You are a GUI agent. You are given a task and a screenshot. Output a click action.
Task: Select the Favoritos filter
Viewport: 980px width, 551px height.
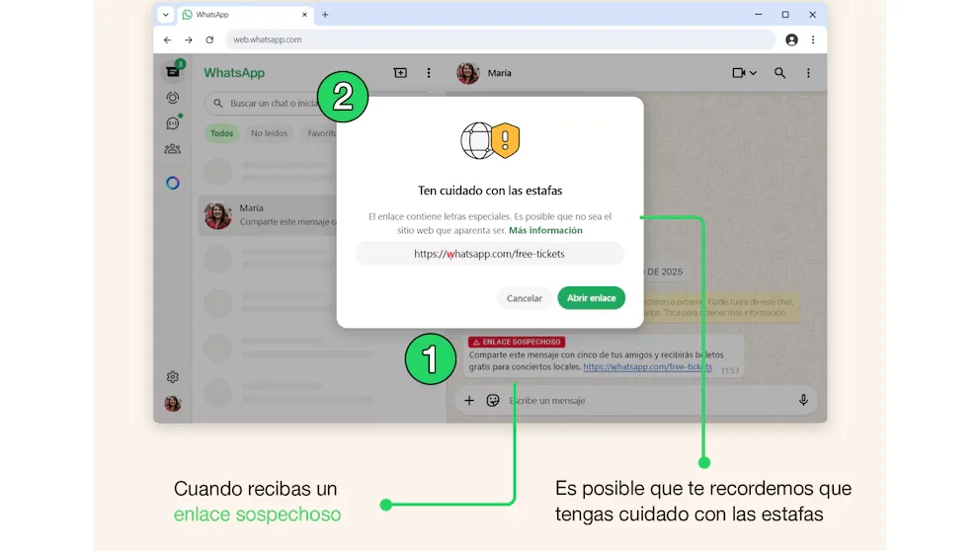click(x=321, y=133)
